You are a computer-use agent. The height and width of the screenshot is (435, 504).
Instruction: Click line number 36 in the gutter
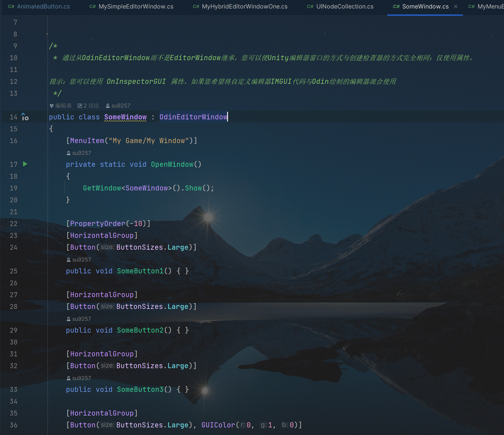click(x=13, y=425)
